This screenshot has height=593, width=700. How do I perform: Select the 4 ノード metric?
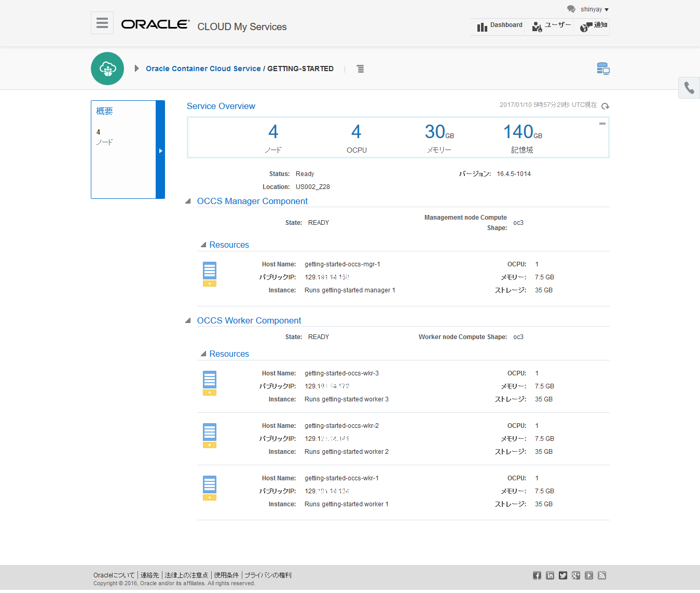pos(273,138)
